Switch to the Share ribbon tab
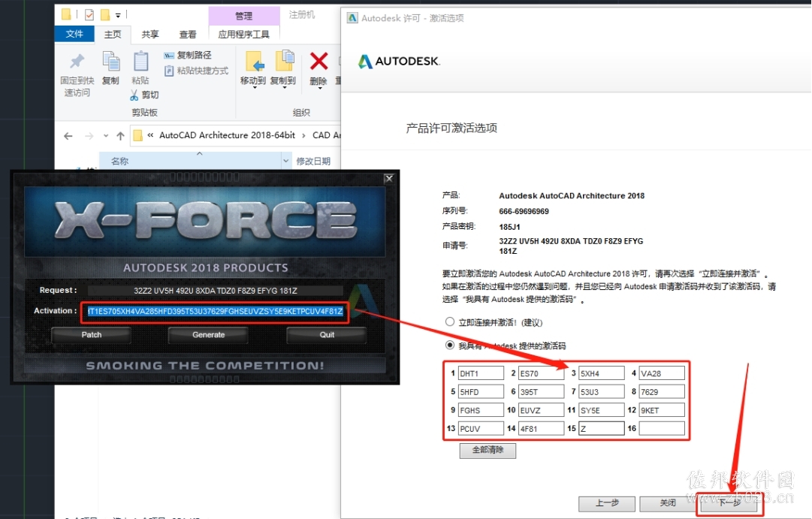 point(150,35)
